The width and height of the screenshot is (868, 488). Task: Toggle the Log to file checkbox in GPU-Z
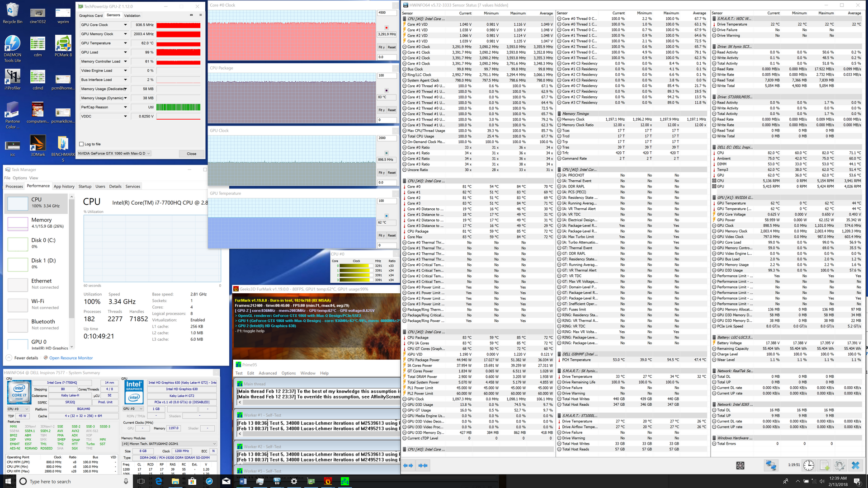point(81,144)
